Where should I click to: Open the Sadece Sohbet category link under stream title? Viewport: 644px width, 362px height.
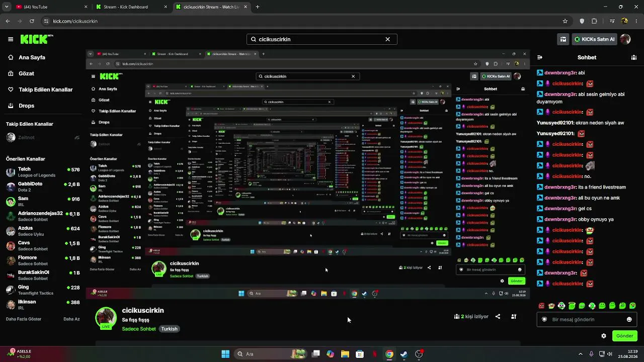pos(139,329)
